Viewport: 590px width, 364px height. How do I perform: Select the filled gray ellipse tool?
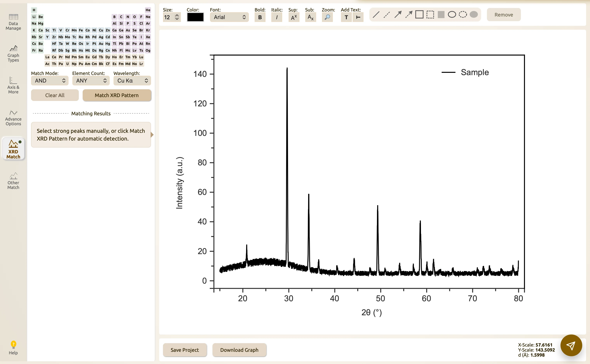click(474, 15)
